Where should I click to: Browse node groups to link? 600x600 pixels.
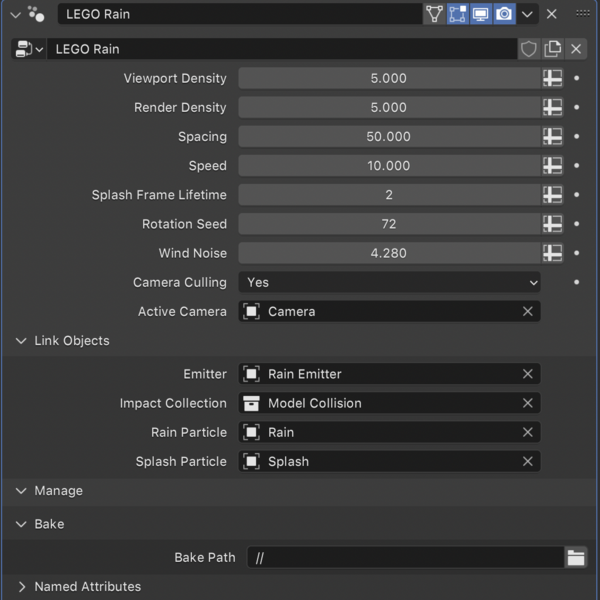[29, 49]
